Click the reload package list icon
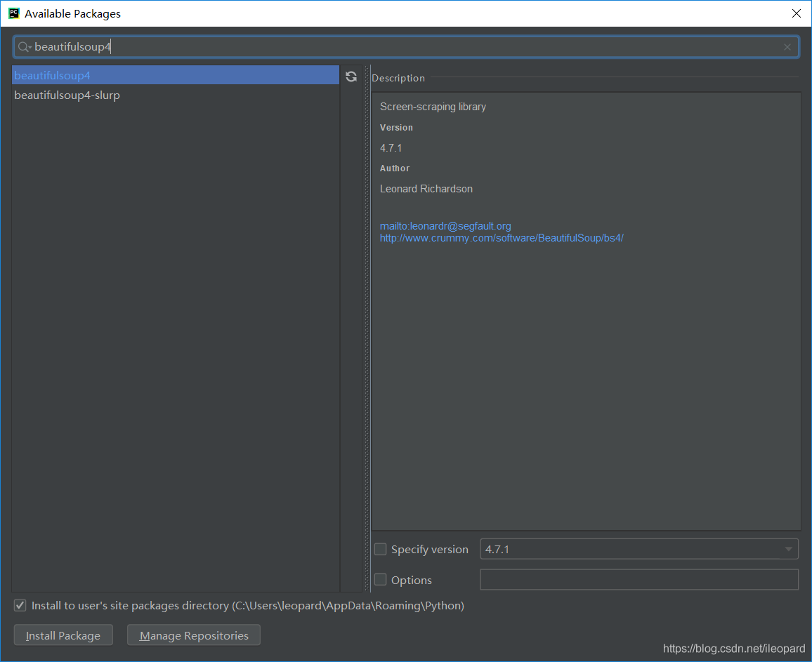812x662 pixels. coord(351,77)
